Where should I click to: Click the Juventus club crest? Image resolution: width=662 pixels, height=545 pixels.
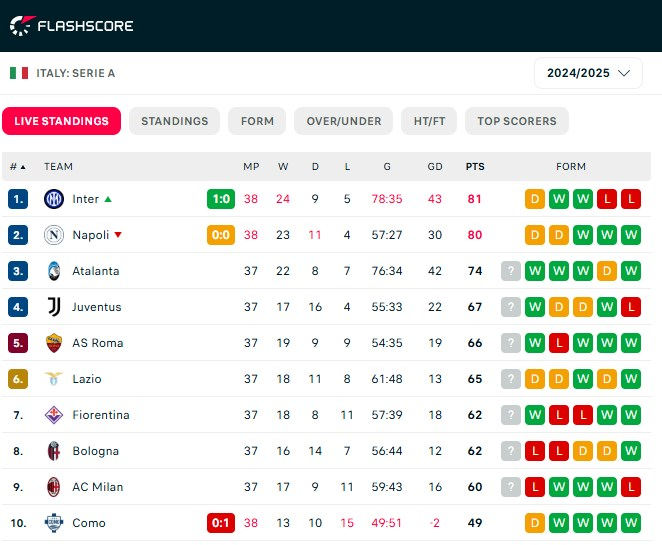[54, 307]
